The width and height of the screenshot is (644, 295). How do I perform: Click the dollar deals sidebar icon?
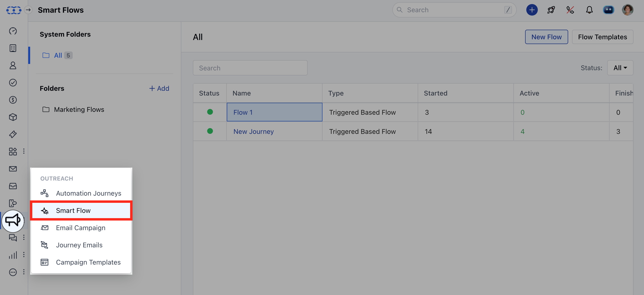pyautogui.click(x=13, y=100)
